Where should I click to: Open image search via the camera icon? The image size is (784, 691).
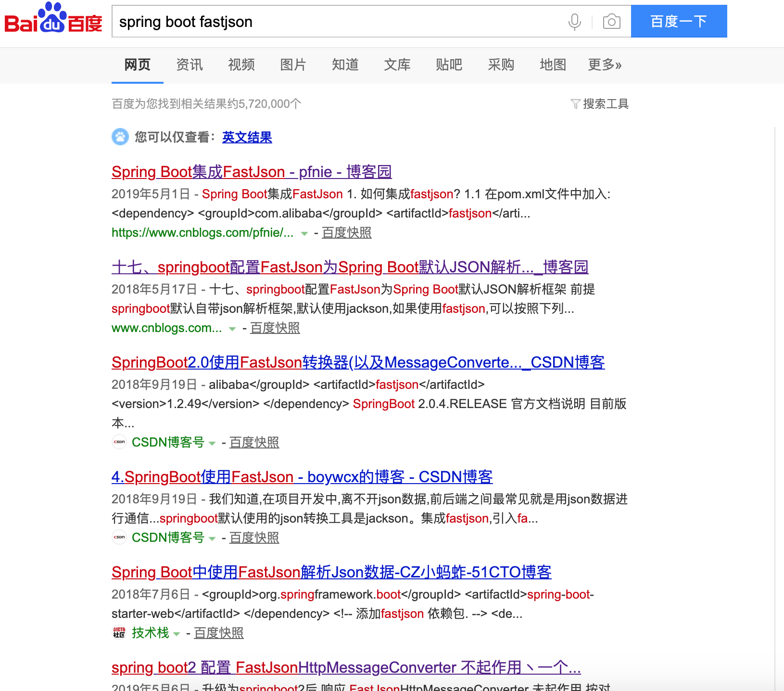(611, 22)
